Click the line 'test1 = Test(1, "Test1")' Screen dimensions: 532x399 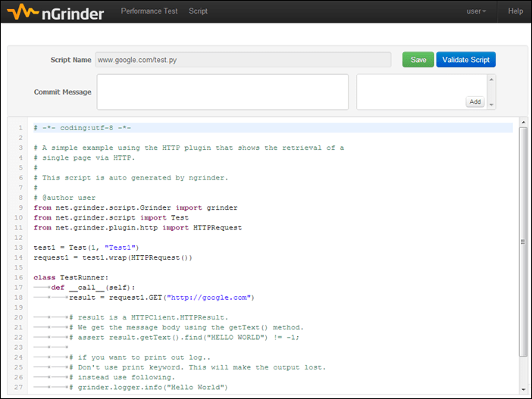pos(86,248)
